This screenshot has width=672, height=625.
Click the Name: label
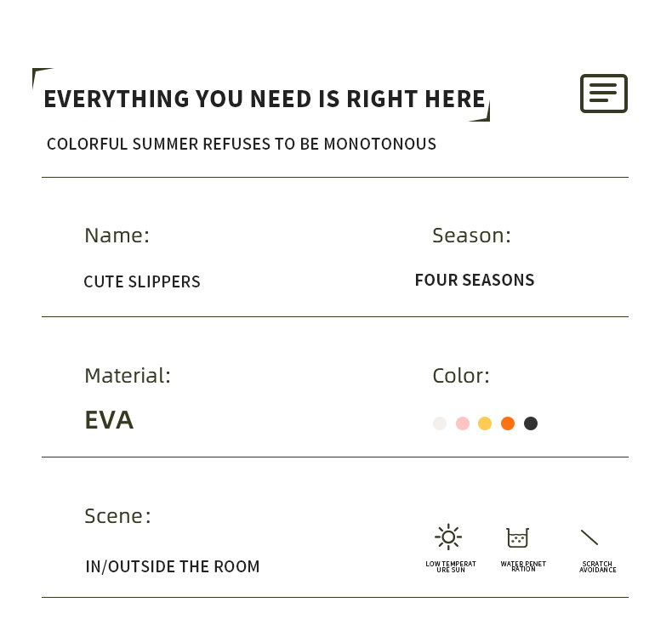[x=117, y=236]
